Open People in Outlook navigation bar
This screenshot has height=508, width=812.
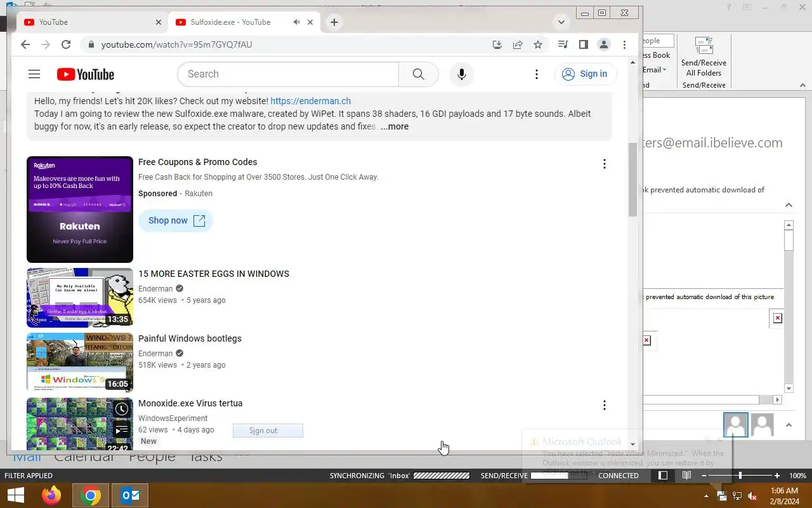tap(152, 457)
